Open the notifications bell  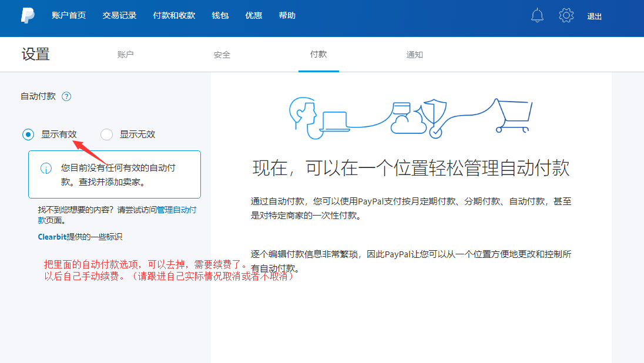click(x=537, y=16)
